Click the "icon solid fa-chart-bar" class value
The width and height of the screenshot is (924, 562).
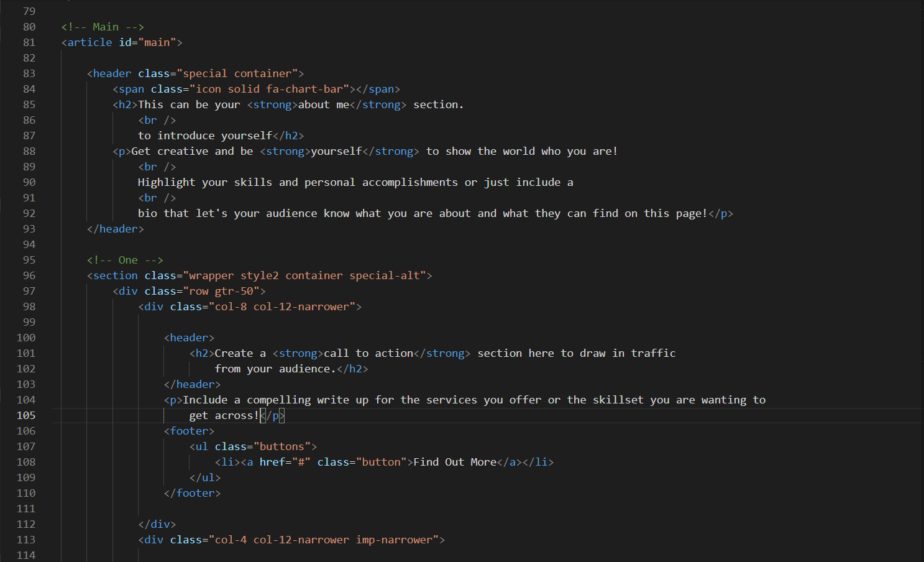point(269,89)
